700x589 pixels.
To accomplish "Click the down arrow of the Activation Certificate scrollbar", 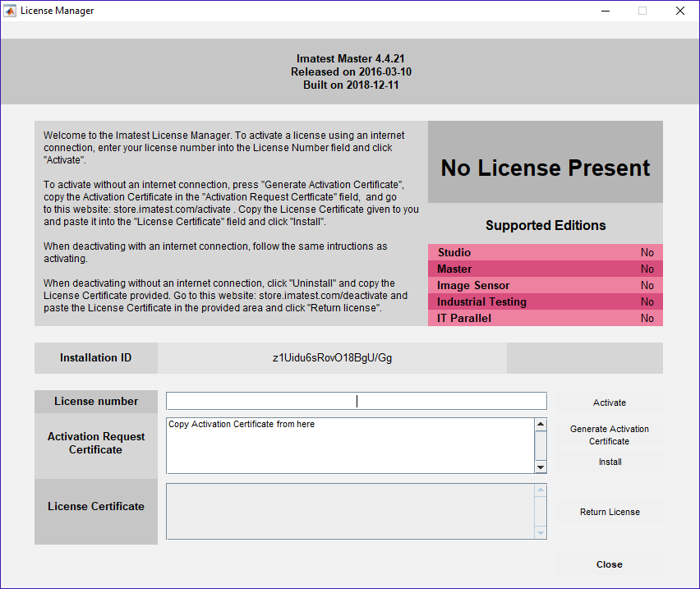I will coord(541,467).
